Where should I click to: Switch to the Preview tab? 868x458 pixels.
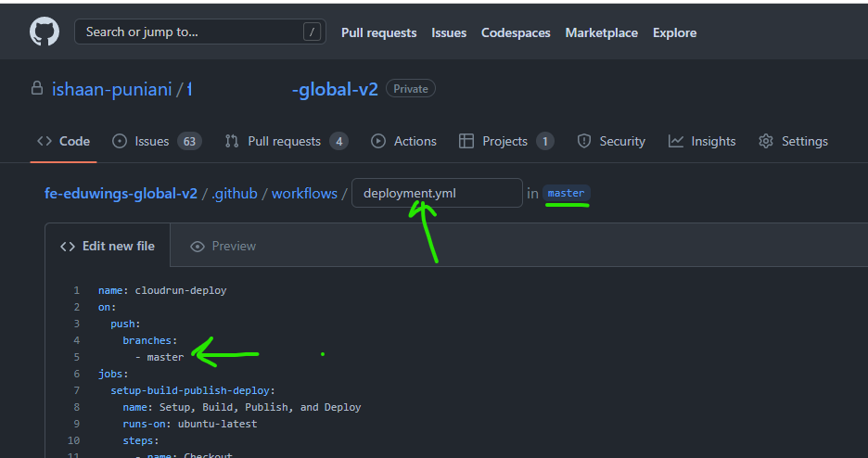(x=223, y=246)
